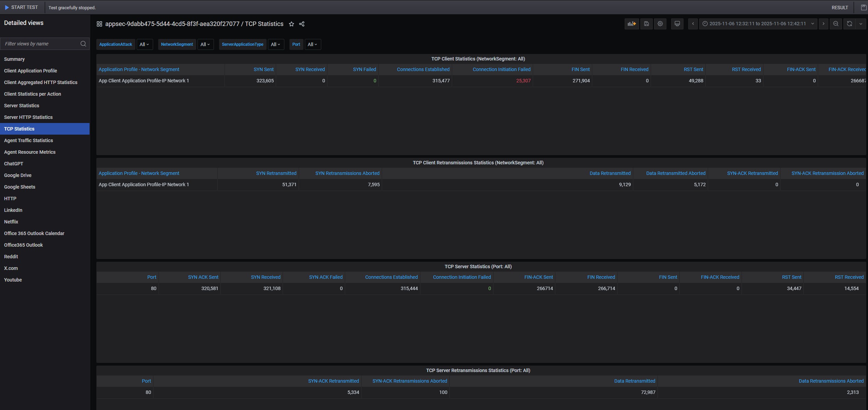Open the ServerApplicationType All dropdown
868x410 pixels.
pyautogui.click(x=275, y=44)
